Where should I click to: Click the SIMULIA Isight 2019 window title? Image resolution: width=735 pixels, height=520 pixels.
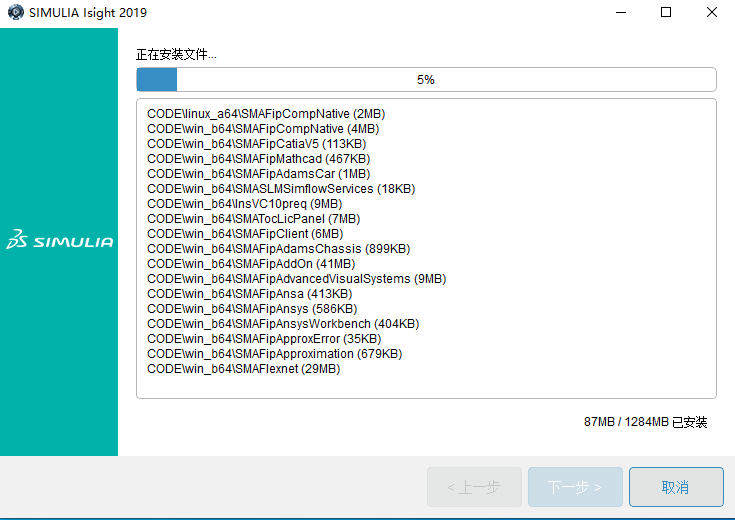(x=88, y=13)
